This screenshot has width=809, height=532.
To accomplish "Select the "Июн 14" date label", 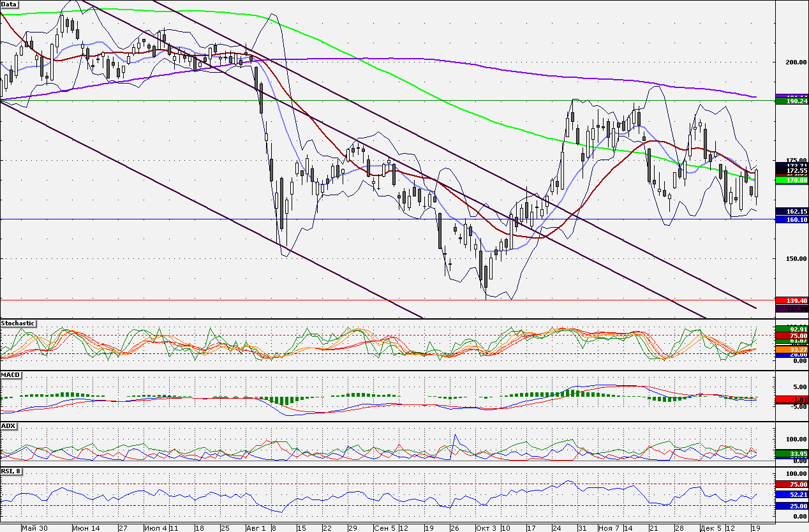I will 87,528.
